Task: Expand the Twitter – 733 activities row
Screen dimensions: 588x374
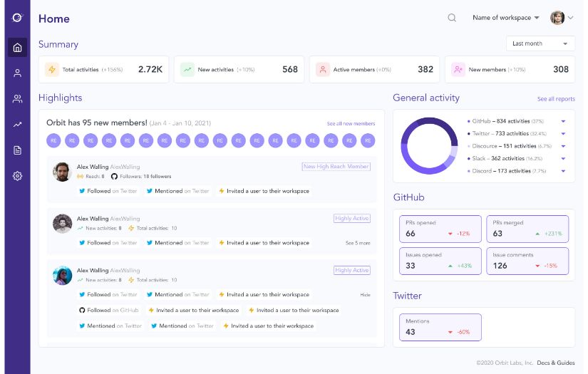Action: pyautogui.click(x=563, y=133)
